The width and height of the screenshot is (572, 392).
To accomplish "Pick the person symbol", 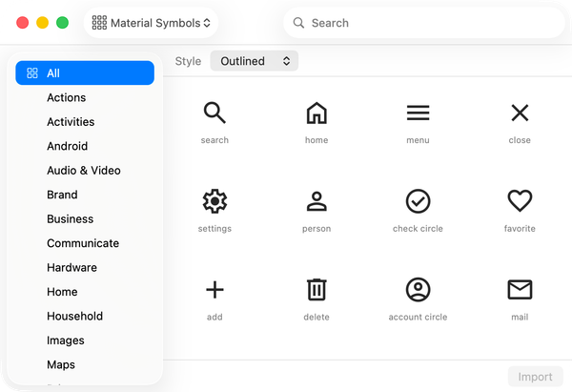I will (317, 201).
